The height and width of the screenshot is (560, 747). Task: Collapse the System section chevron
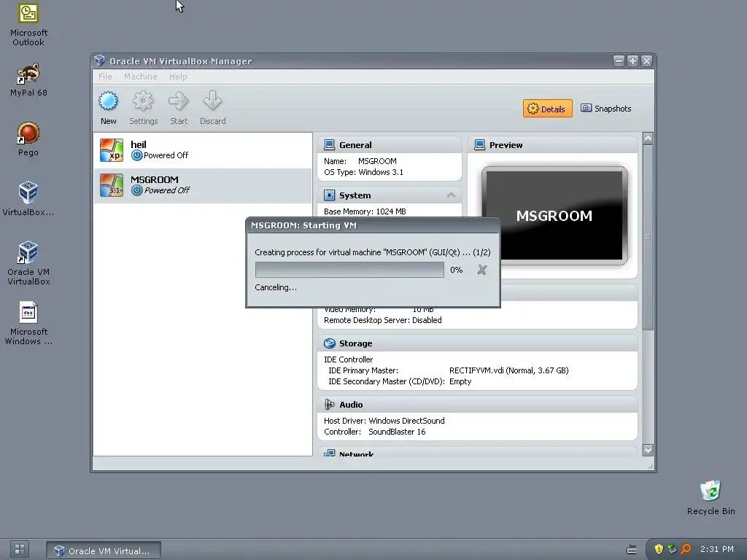(451, 195)
